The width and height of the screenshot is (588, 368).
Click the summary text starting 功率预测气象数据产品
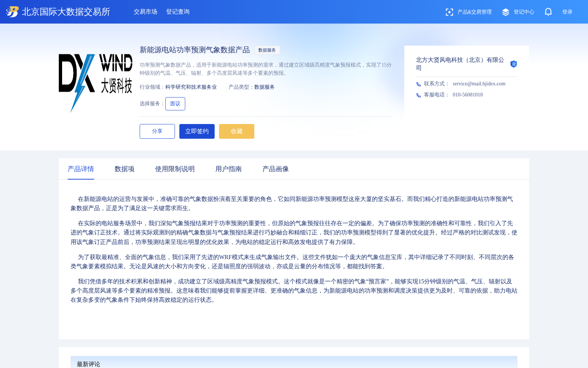click(x=266, y=69)
